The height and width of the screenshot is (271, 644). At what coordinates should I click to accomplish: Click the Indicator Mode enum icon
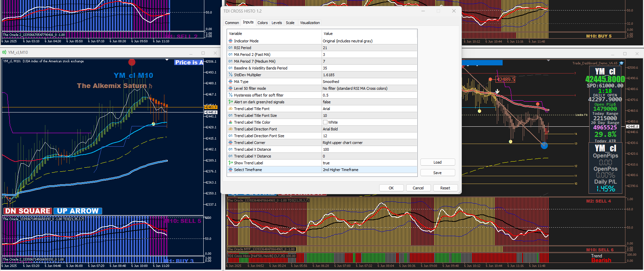click(x=230, y=41)
